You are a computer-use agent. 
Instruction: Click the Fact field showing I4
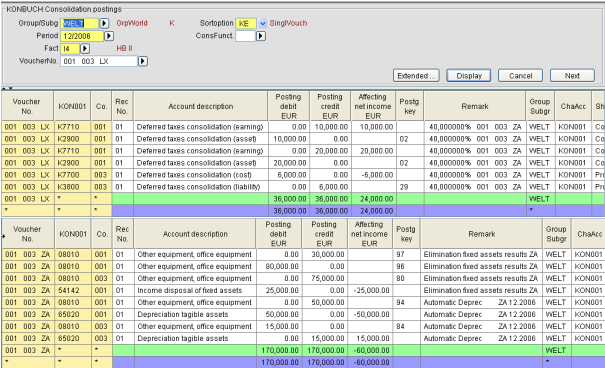point(70,49)
